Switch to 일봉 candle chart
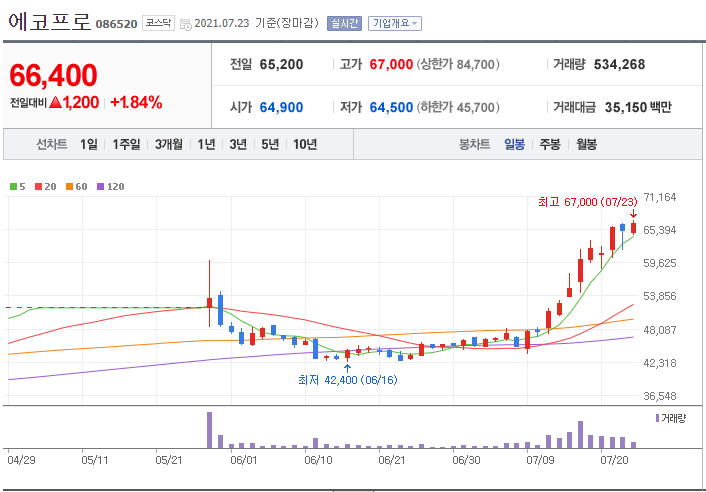 [514, 144]
